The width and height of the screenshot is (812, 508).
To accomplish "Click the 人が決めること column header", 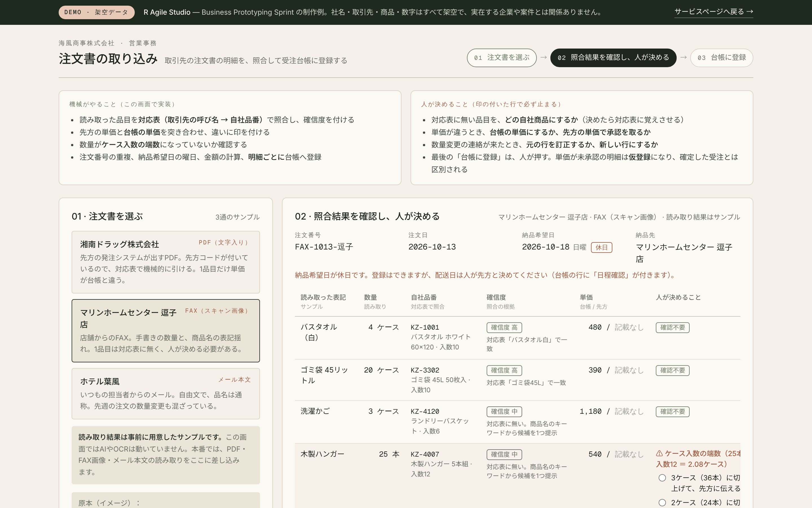I will click(x=678, y=297).
